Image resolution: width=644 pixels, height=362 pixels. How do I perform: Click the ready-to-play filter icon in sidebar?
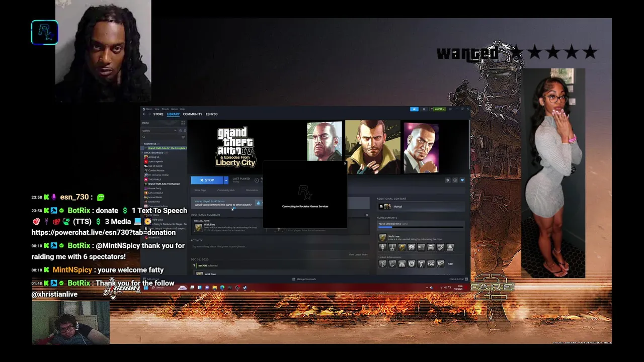click(x=185, y=131)
